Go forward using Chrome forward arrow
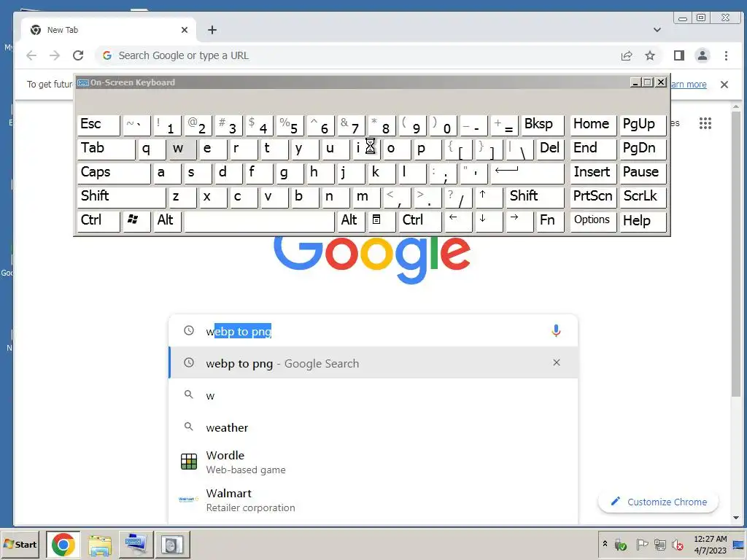Viewport: 747px width, 560px height. pyautogui.click(x=55, y=55)
